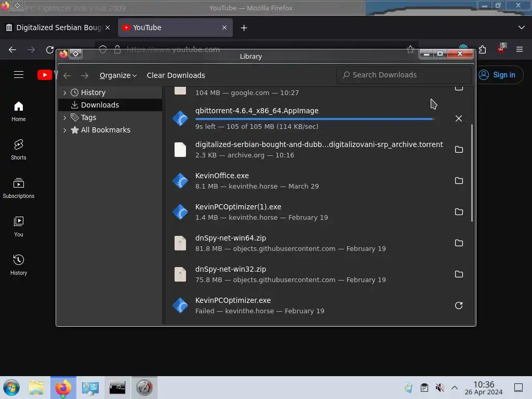Bookmark this page with the star

[410, 49]
